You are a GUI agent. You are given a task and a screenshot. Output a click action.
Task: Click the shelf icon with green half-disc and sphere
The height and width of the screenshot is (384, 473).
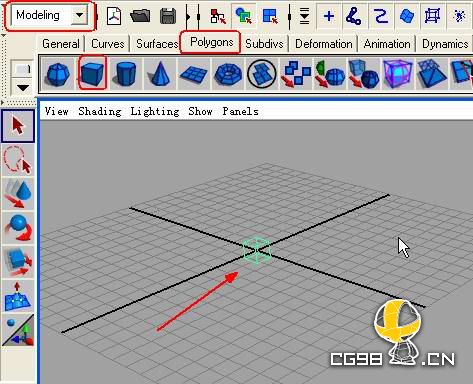[x=330, y=74]
